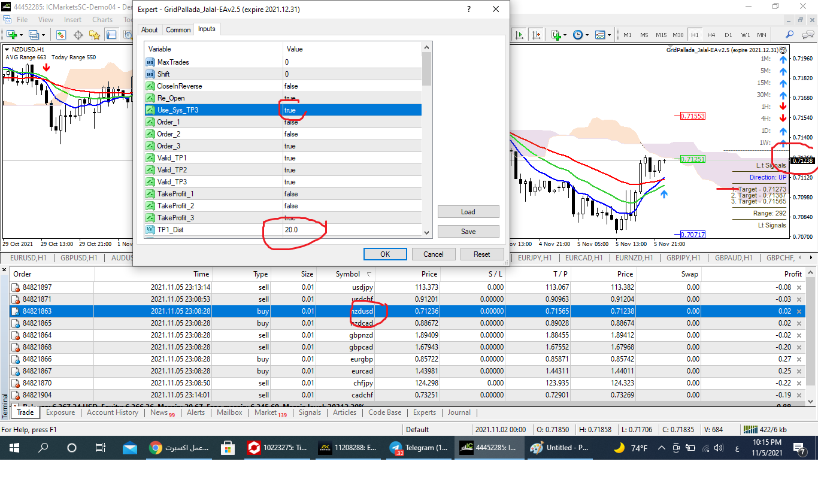Open the Navigator folder-star icon
The width and height of the screenshot is (818, 504).
[x=95, y=35]
